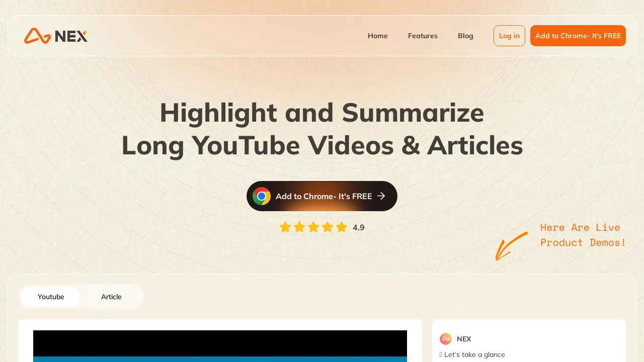This screenshot has height=362, width=644.
Task: Click the third rating star
Action: tap(313, 227)
